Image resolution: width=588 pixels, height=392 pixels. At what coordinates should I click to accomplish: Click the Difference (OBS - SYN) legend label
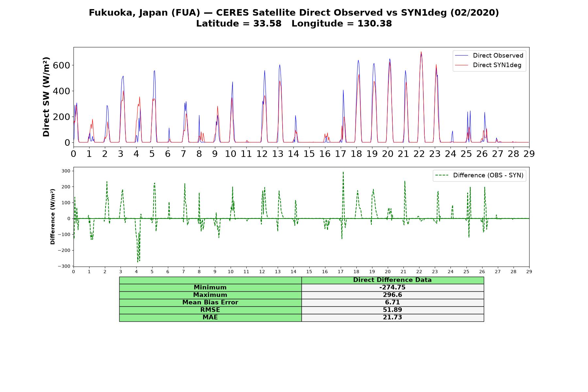click(x=488, y=175)
